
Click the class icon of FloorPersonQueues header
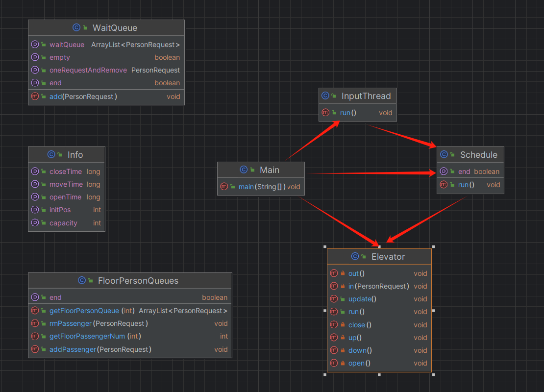coord(82,280)
